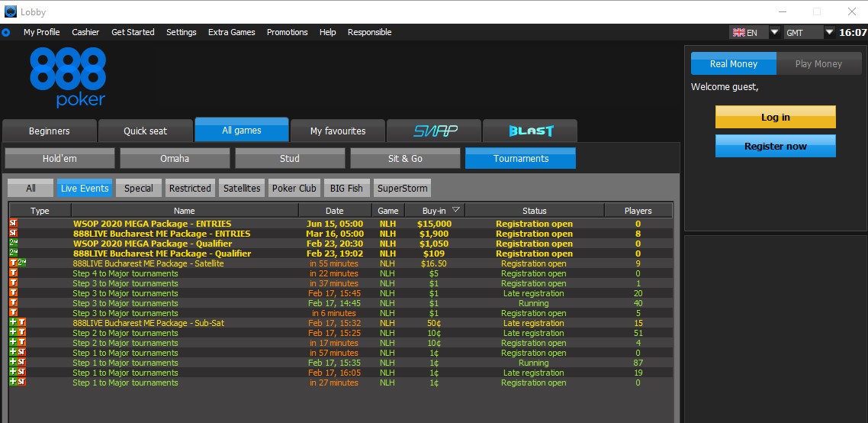Image resolution: width=868 pixels, height=423 pixels.
Task: Toggle the Satellites filter
Action: (x=242, y=188)
